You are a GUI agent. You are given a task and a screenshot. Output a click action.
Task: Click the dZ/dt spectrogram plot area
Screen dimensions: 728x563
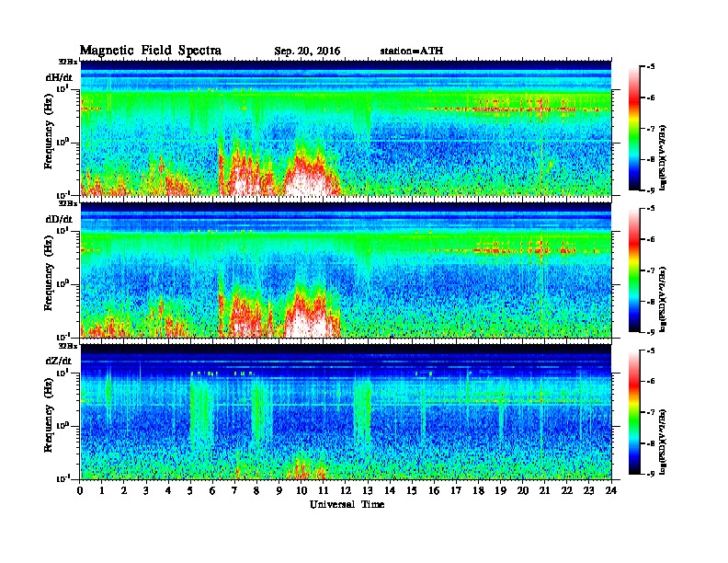346,412
